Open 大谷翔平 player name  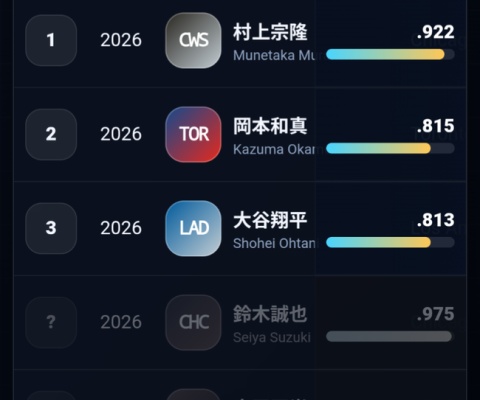270,220
